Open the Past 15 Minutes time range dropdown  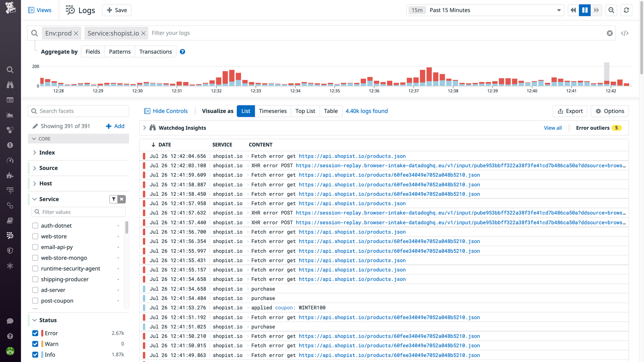tap(485, 10)
